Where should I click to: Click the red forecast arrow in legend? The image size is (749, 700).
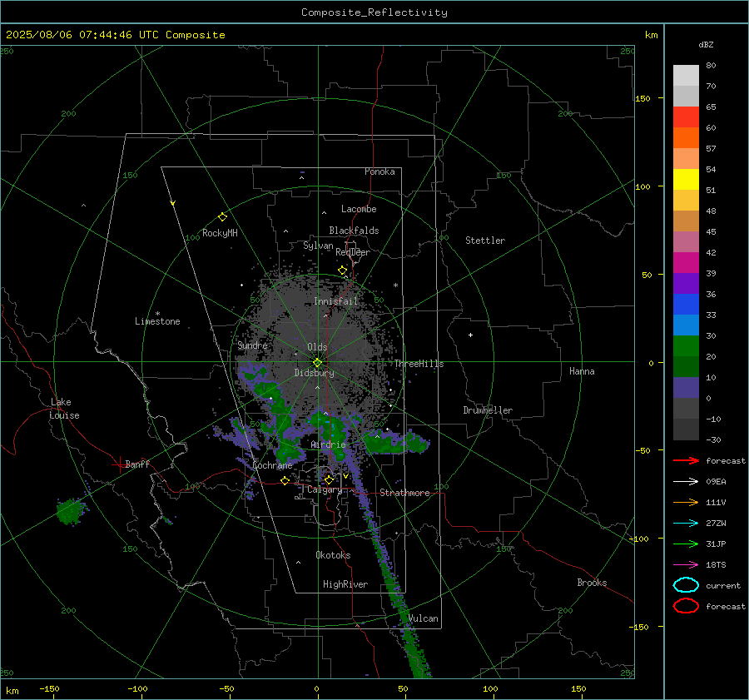click(686, 460)
